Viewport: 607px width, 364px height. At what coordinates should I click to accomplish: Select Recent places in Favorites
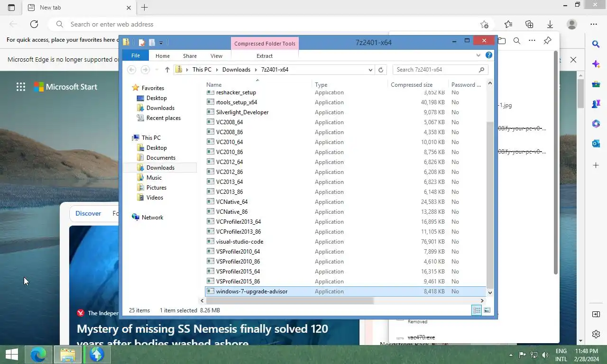click(x=163, y=118)
